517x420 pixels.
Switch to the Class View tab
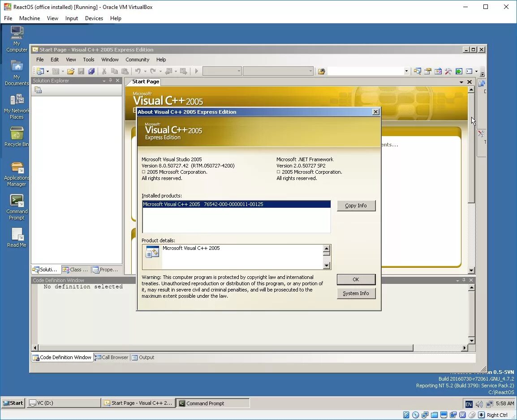click(76, 270)
